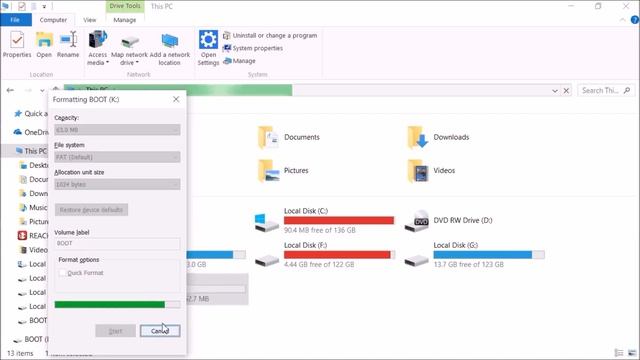Click the search magnifier icon
The height and width of the screenshot is (360, 640).
click(627, 90)
